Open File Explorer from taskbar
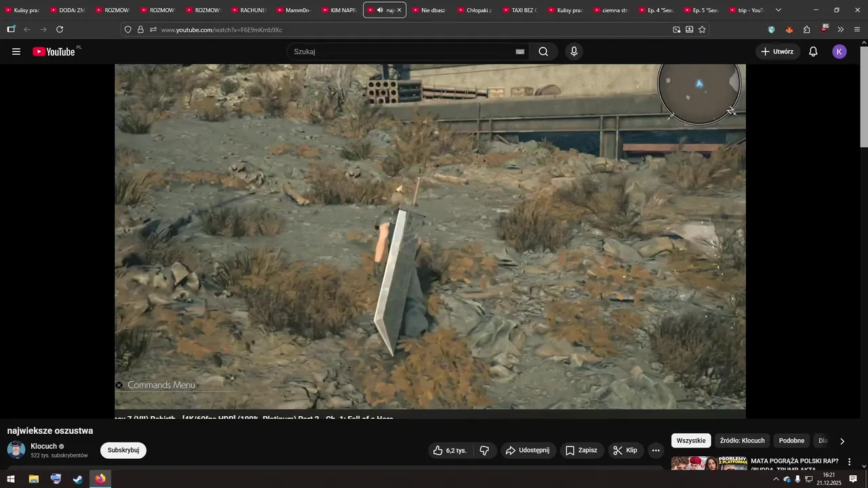Image resolution: width=868 pixels, height=488 pixels. pyautogui.click(x=33, y=479)
